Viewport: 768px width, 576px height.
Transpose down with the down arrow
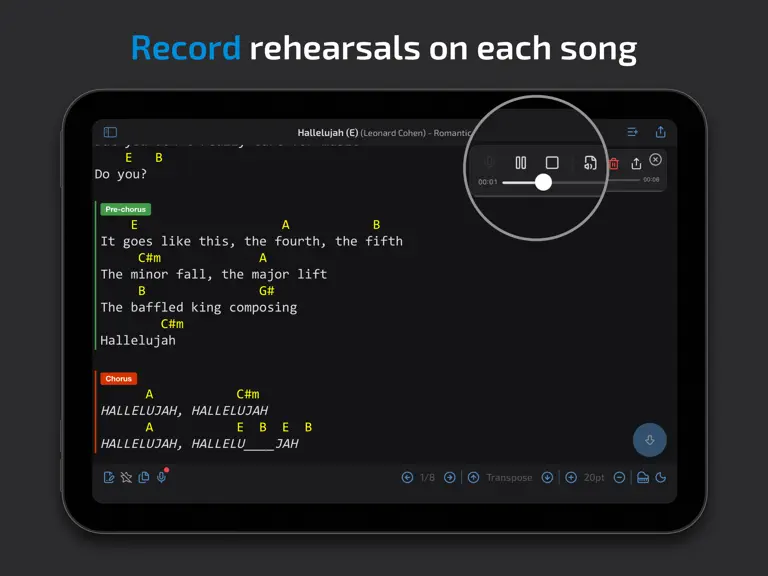pyautogui.click(x=547, y=477)
